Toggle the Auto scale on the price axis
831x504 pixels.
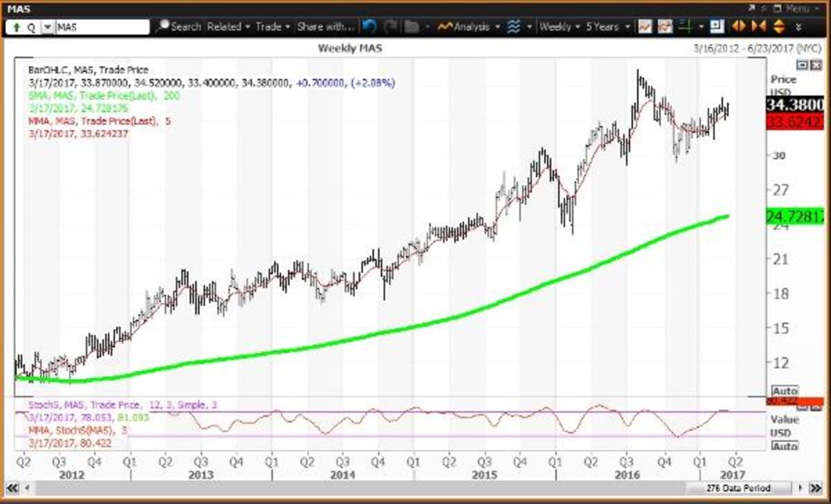coord(785,391)
